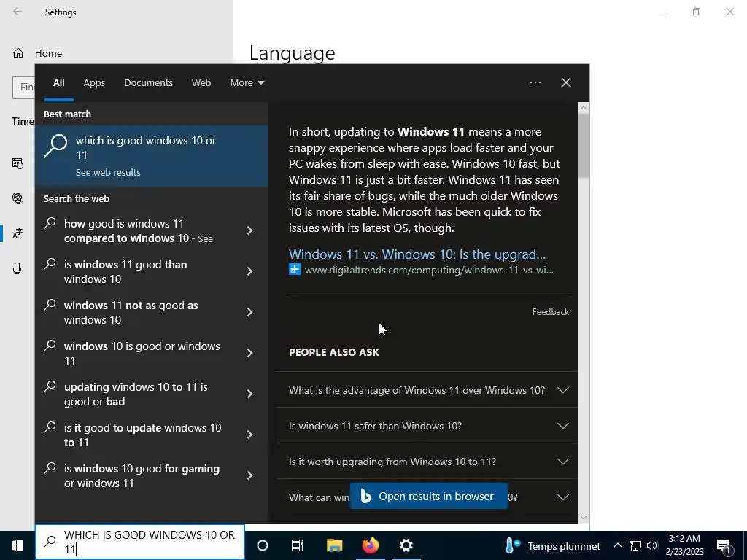
Task: Expand 'Is windows 11 safer than Windows 10?'
Action: (427, 426)
